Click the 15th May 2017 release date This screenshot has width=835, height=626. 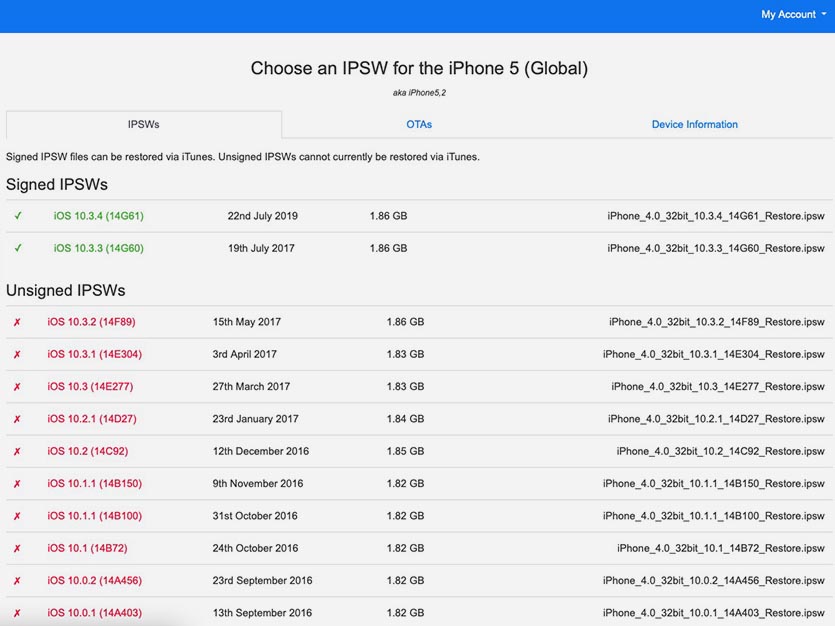[247, 322]
